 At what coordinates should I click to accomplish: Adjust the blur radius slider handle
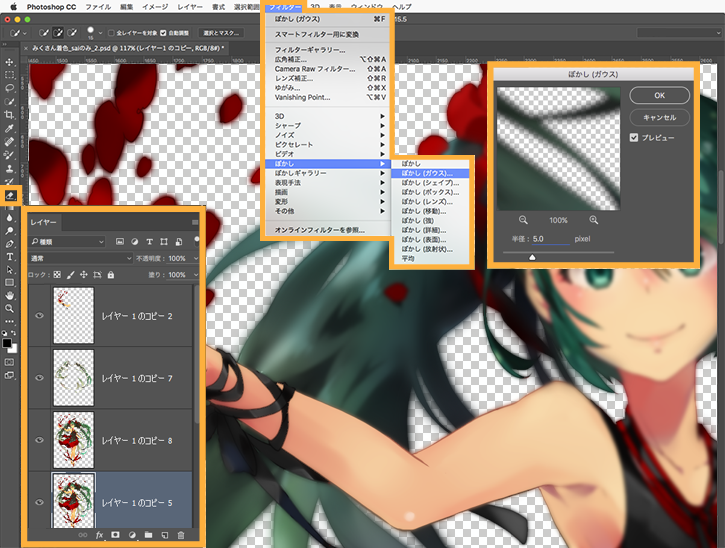pos(532,257)
